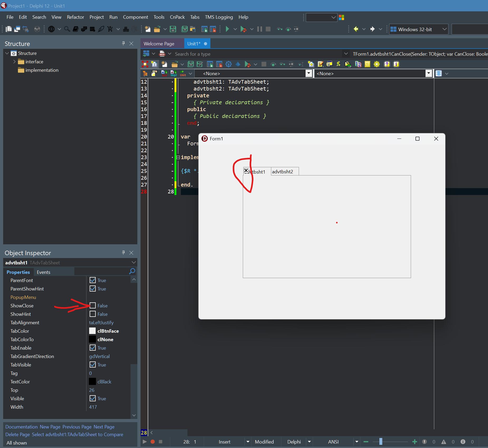Open the Refactor menu

click(75, 17)
